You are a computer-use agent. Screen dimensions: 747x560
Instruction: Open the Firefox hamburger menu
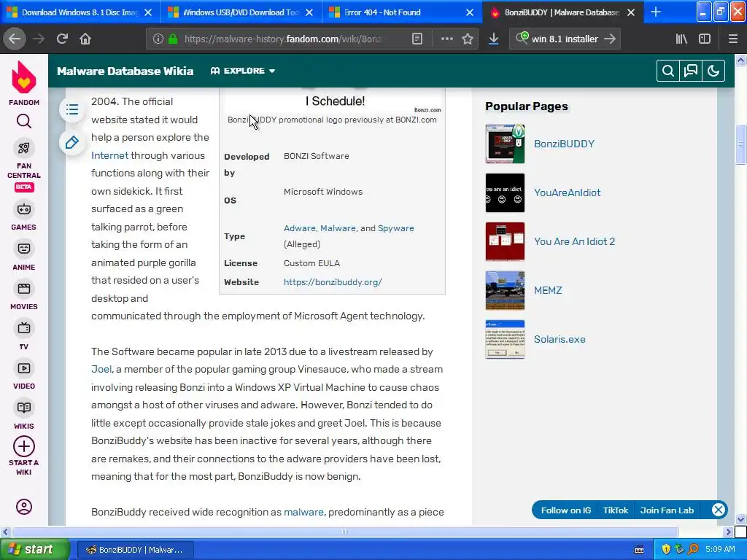coord(732,39)
